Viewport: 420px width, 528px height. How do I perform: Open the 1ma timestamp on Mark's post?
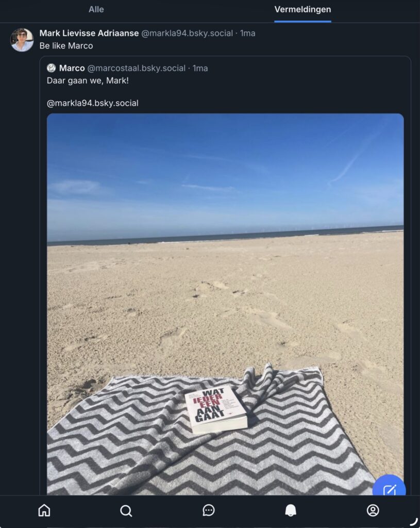pyautogui.click(x=247, y=33)
